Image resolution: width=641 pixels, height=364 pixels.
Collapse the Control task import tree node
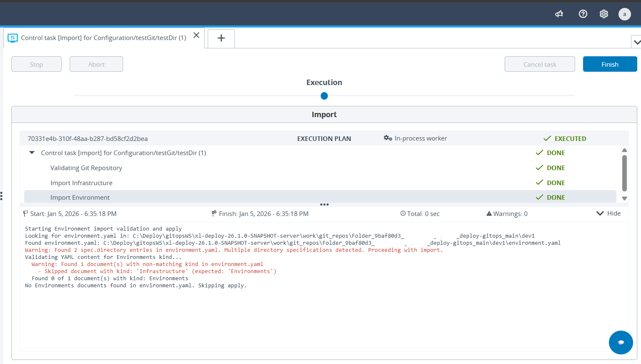pos(32,153)
